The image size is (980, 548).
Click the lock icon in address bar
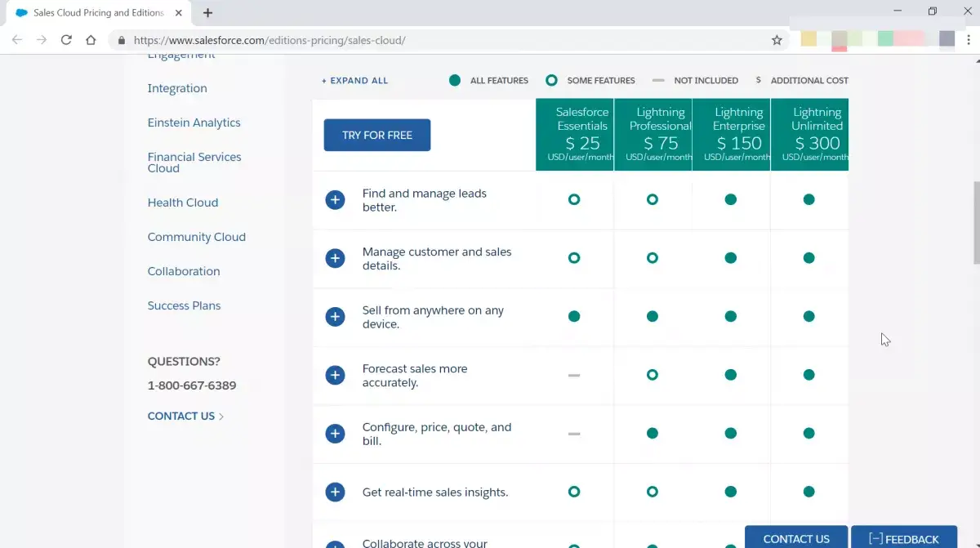click(122, 40)
